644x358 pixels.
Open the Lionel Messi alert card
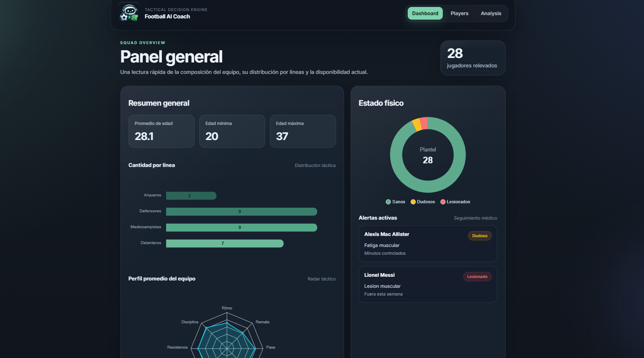(428, 285)
